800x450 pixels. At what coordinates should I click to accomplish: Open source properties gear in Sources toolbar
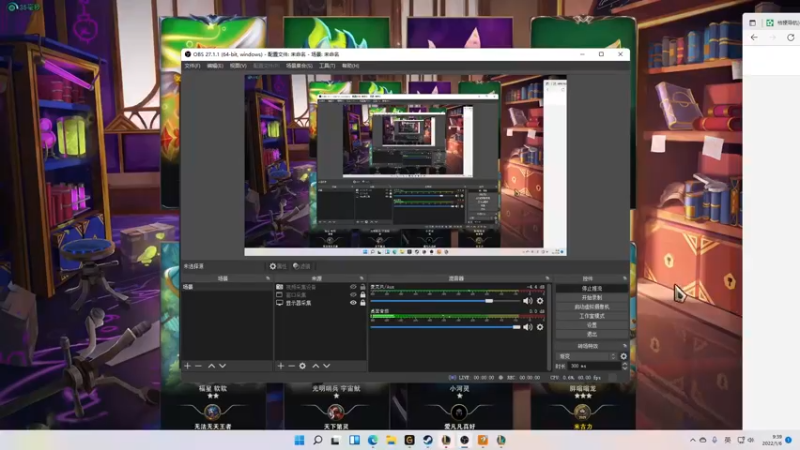pos(303,366)
